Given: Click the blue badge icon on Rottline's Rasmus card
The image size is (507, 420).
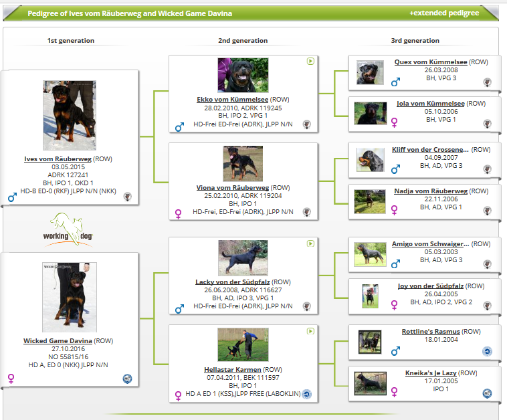Looking at the screenshot, I should tap(488, 351).
